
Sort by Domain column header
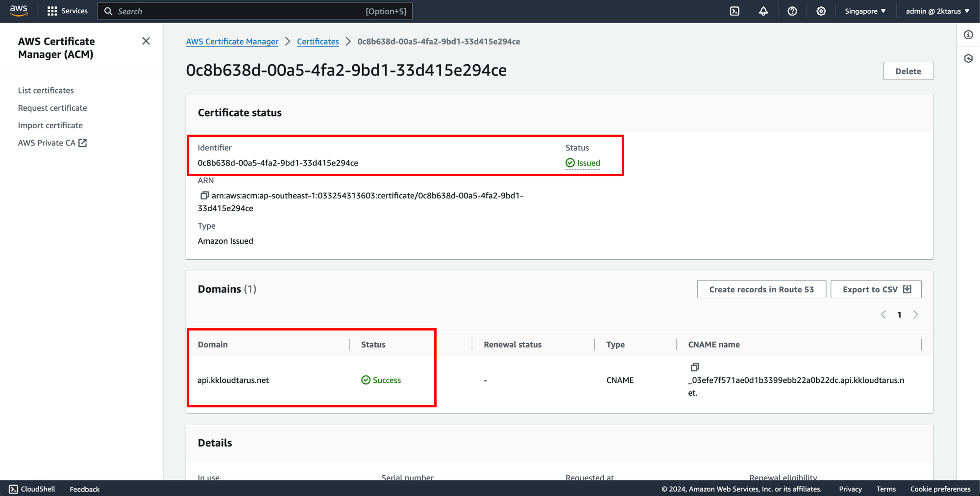click(x=213, y=345)
